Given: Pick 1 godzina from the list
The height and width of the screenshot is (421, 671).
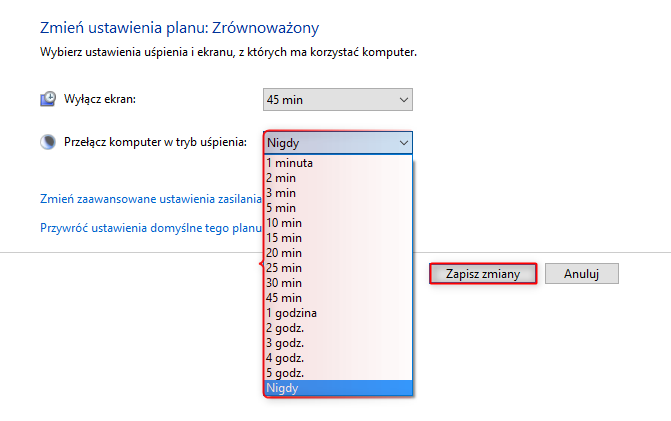Looking at the screenshot, I should 338,313.
